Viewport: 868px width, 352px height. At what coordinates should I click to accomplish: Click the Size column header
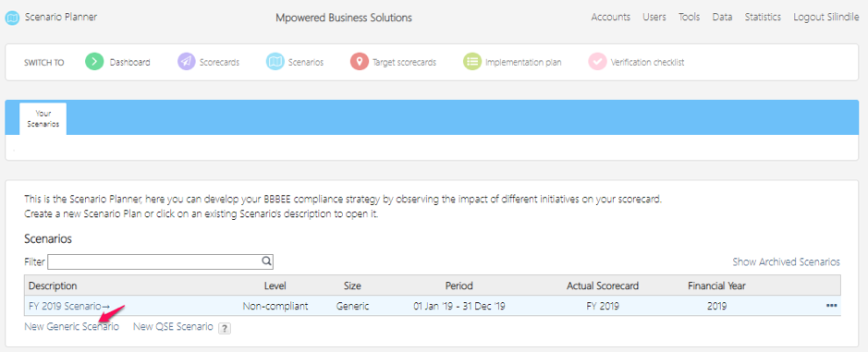pos(352,285)
